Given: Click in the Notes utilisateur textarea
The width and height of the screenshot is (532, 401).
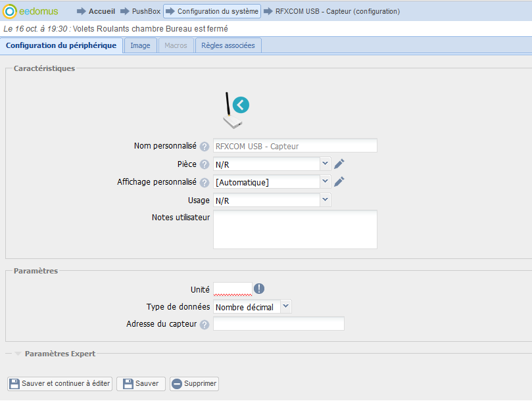Looking at the screenshot, I should click(295, 229).
